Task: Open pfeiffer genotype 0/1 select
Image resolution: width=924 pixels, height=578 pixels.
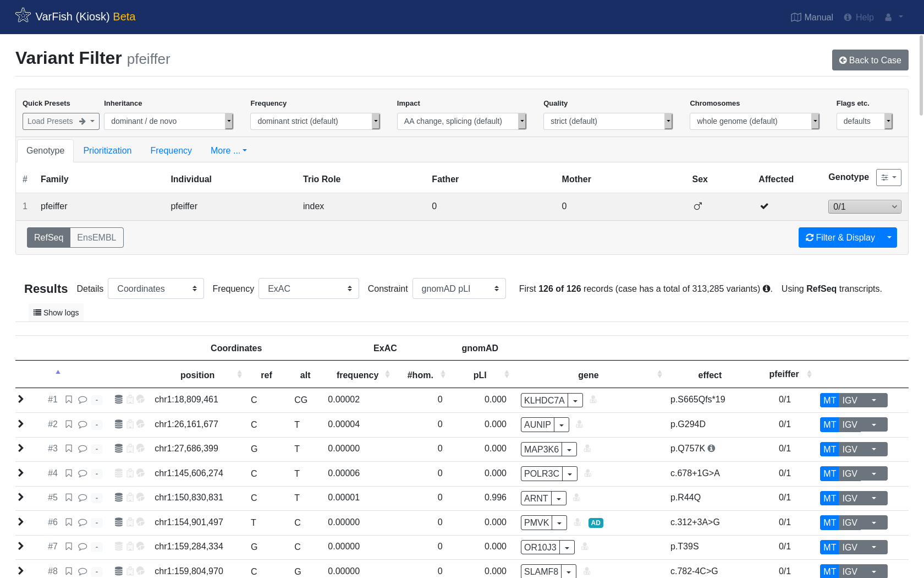Action: click(x=865, y=206)
